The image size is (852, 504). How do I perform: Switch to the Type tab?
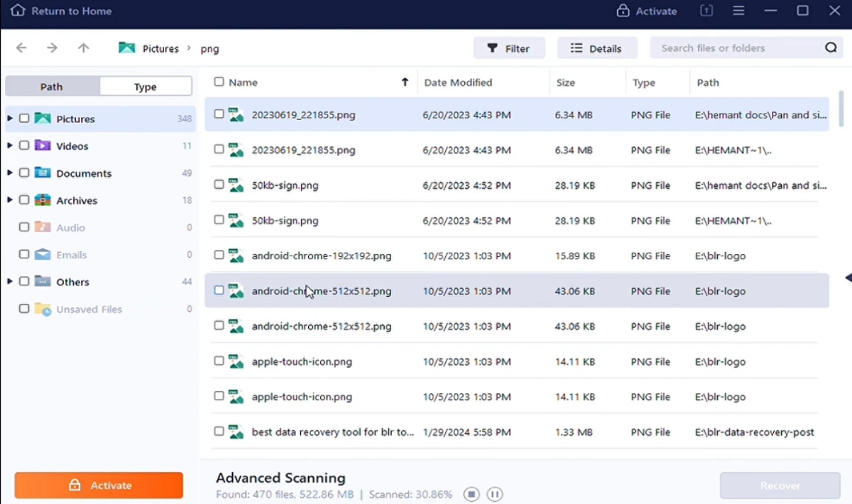(x=145, y=86)
